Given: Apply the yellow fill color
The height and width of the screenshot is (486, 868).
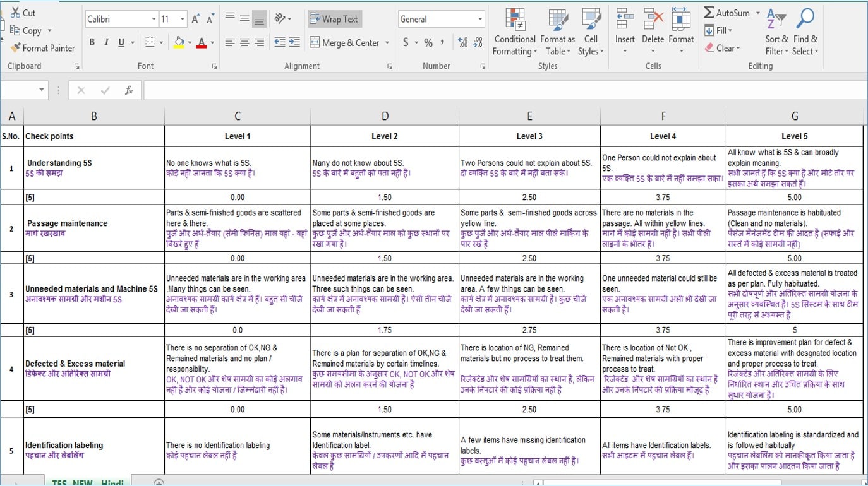Looking at the screenshot, I should point(179,42).
